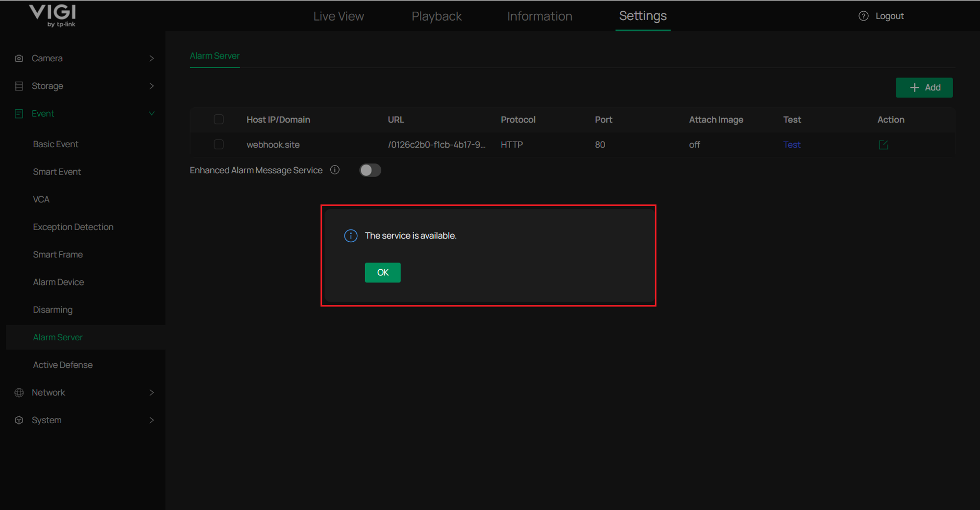Click the Attach Image value off
The image size is (980, 510).
tap(694, 145)
